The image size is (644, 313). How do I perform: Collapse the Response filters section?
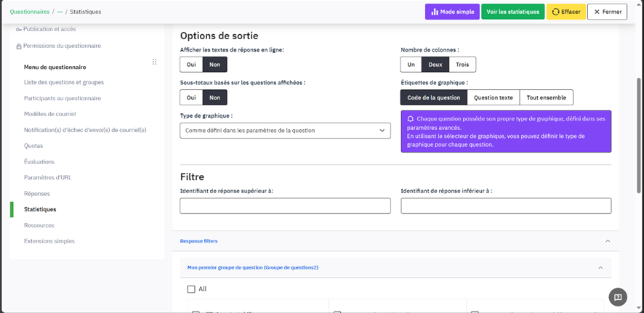(608, 241)
